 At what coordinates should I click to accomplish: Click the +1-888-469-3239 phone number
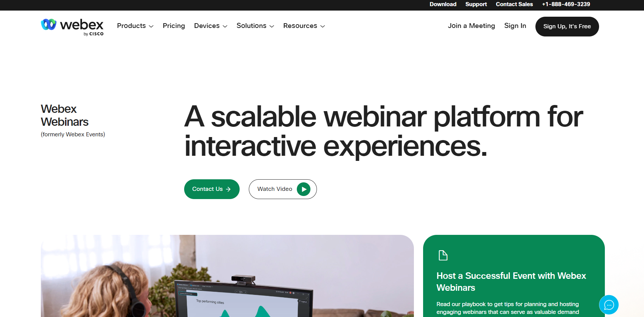[x=566, y=4]
